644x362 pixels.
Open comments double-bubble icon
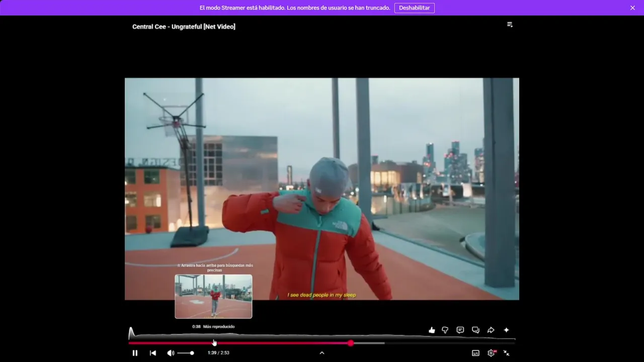pos(475,330)
